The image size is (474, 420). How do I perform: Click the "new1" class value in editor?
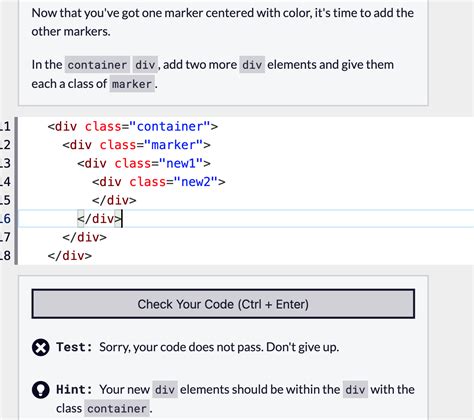point(181,163)
